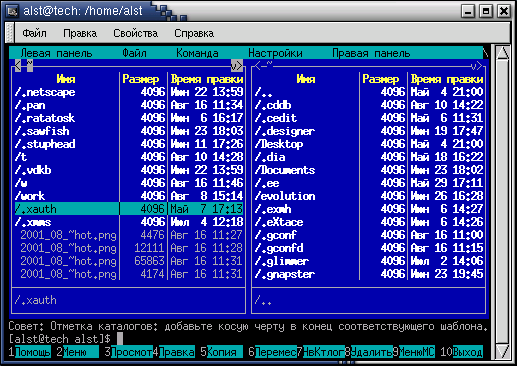Click left panel history back arrow

click(18, 66)
